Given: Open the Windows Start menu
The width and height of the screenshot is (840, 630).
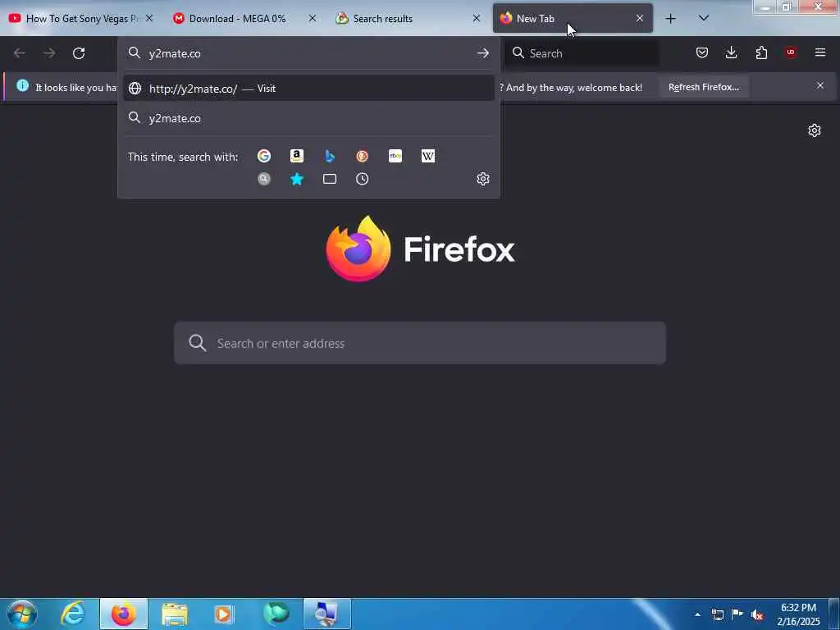Looking at the screenshot, I should pos(21,614).
